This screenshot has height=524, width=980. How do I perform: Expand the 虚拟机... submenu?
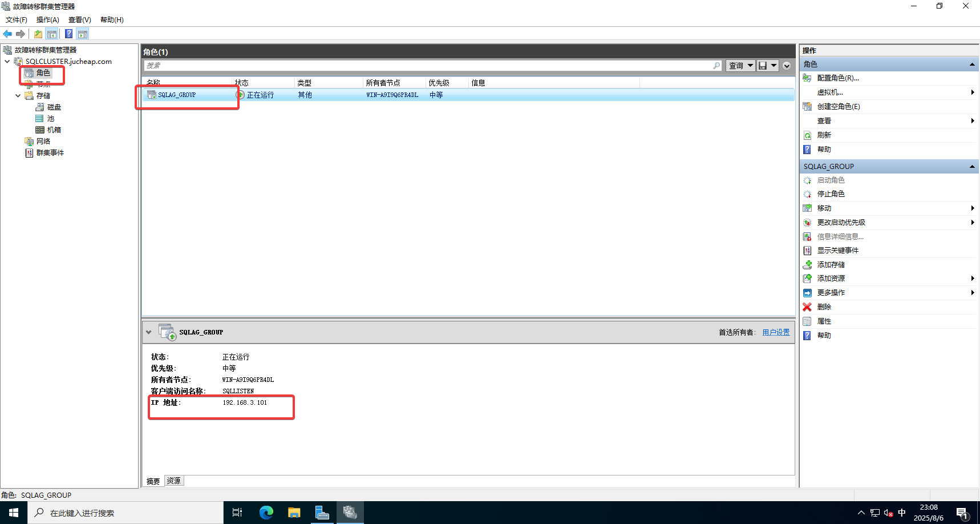coord(889,92)
